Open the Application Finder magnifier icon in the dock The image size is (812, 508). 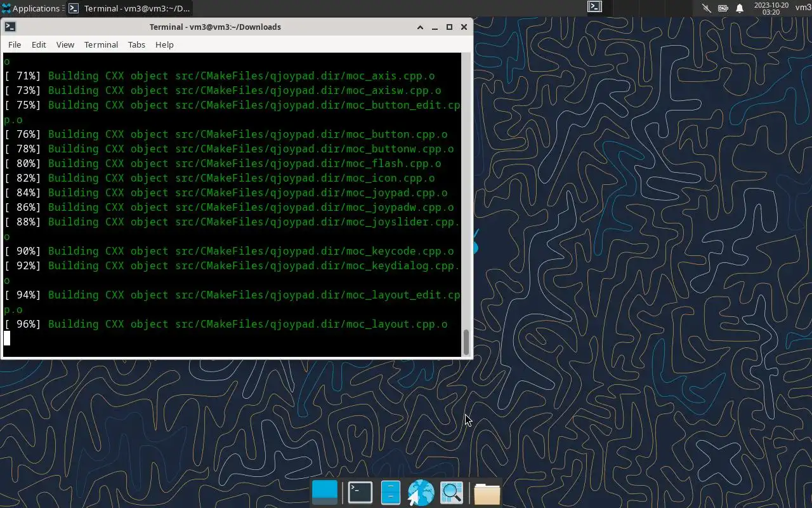pyautogui.click(x=452, y=493)
